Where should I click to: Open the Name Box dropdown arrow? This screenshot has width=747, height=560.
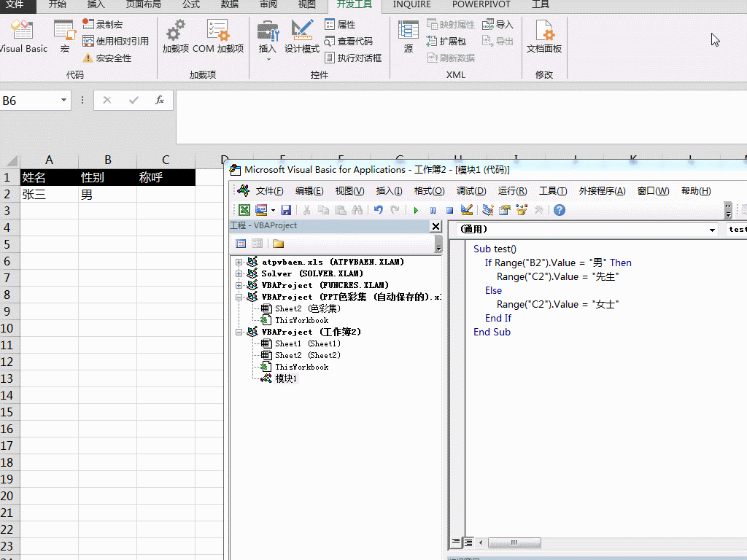pos(63,100)
